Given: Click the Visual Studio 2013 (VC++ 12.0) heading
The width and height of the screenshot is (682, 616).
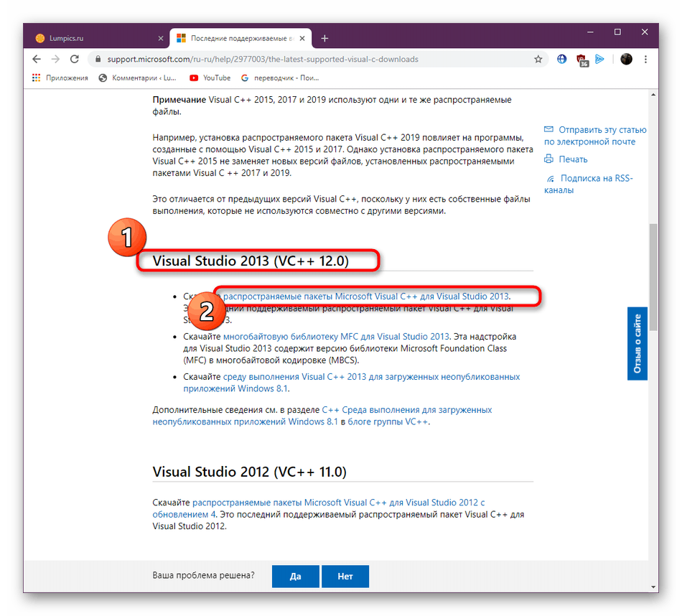Looking at the screenshot, I should click(x=251, y=261).
